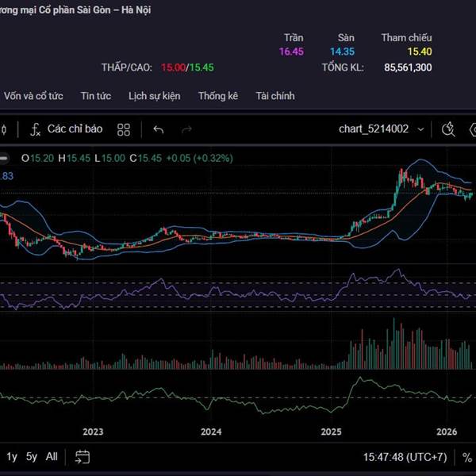The width and height of the screenshot is (476, 476).
Task: Switch to the Tin tức tab
Action: 95,96
